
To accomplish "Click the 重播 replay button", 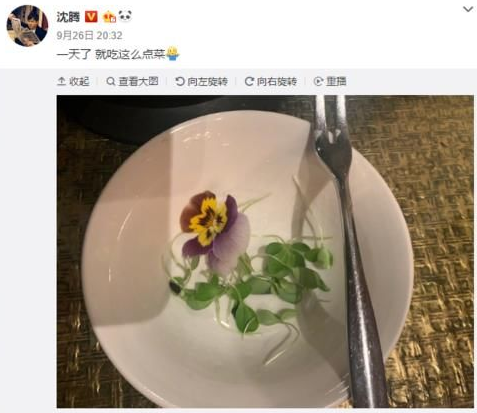I will pyautogui.click(x=330, y=81).
